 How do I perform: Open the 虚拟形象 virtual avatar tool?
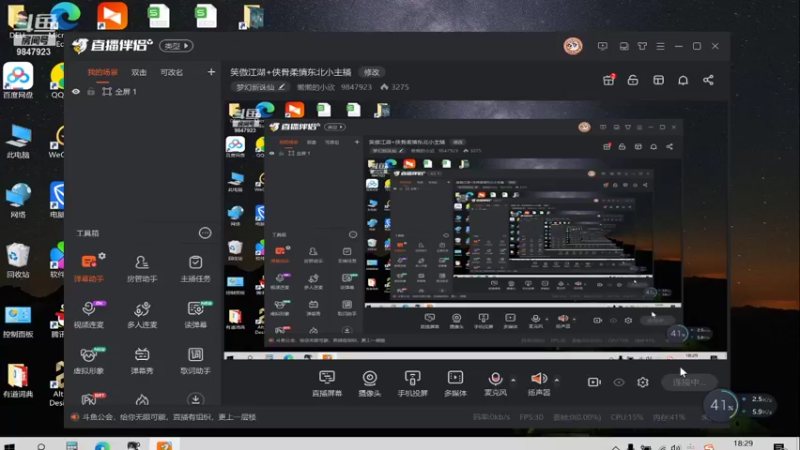89,360
